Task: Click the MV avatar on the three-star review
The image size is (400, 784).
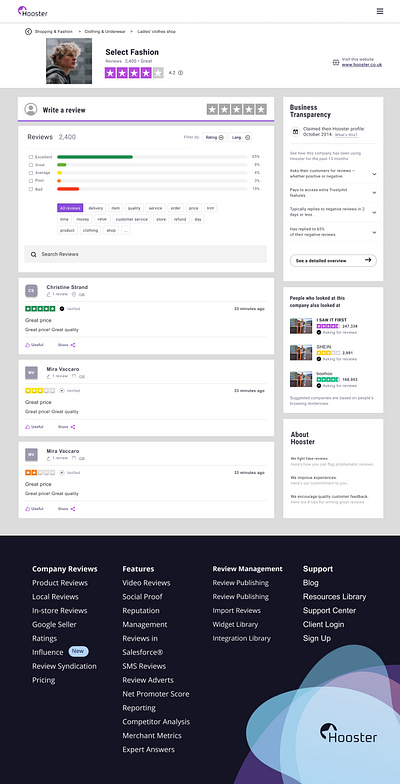Action: coord(32,372)
